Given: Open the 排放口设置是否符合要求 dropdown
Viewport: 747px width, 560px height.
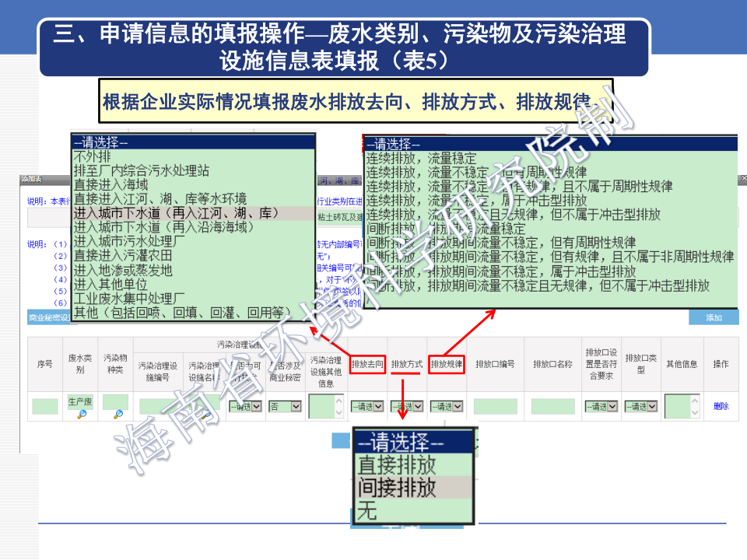Looking at the screenshot, I should pos(601,406).
